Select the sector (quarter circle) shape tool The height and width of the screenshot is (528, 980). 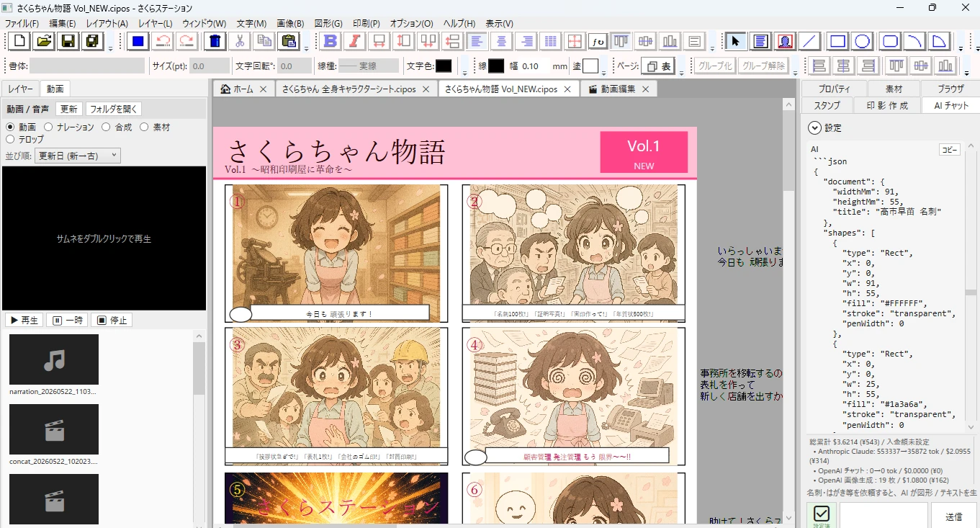click(x=939, y=41)
